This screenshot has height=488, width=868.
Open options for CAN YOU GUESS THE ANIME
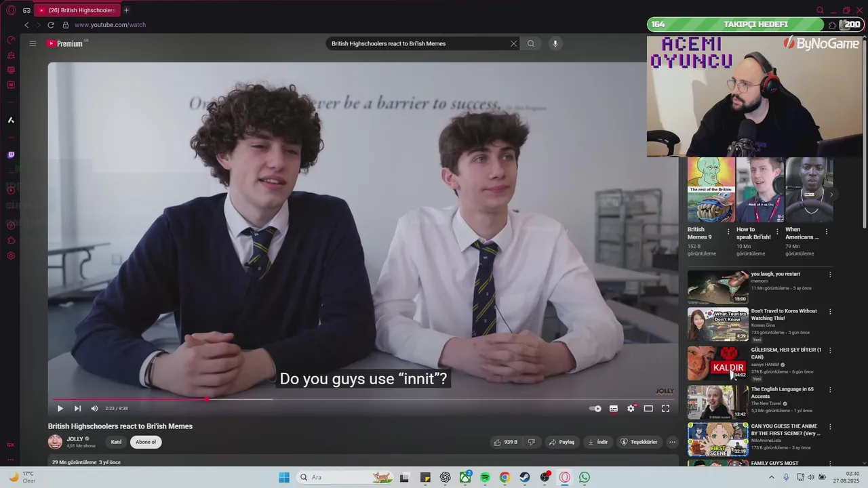coord(830,427)
